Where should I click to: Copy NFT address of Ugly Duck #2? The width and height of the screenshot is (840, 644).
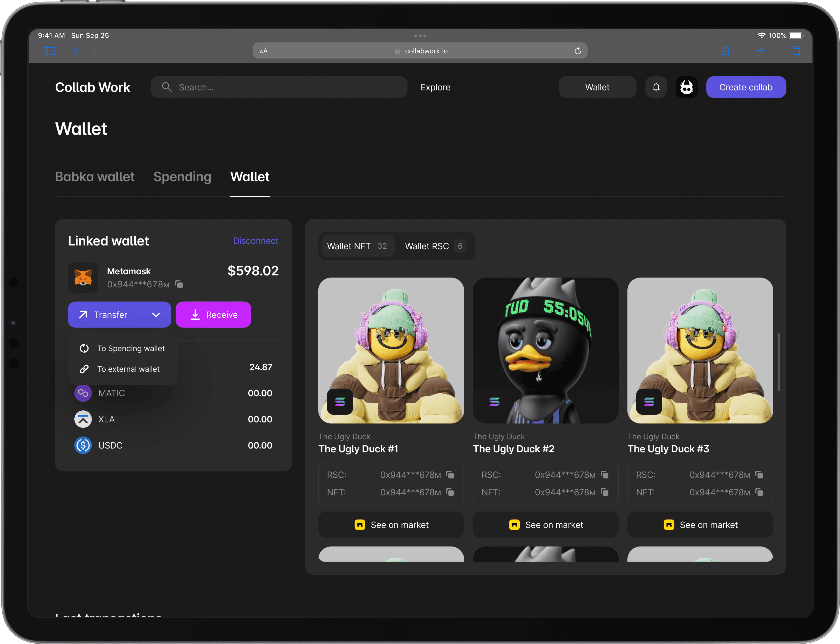click(605, 492)
